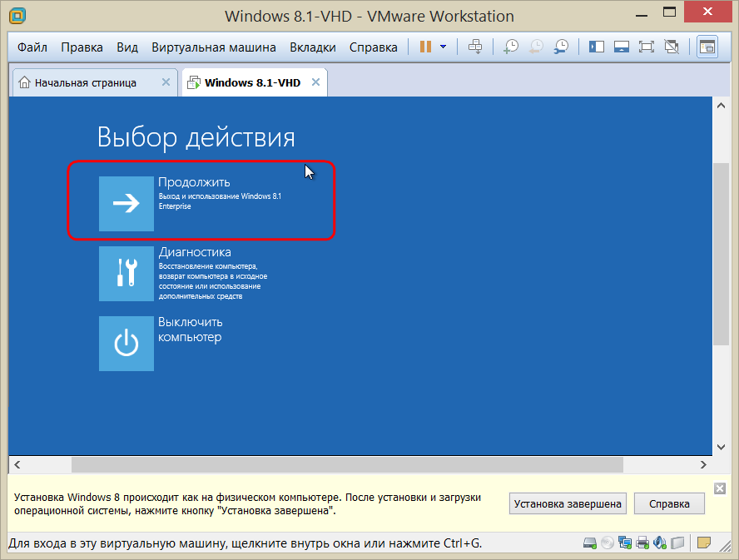This screenshot has height=560, width=739.
Task: Open the Справка menu
Action: (374, 47)
